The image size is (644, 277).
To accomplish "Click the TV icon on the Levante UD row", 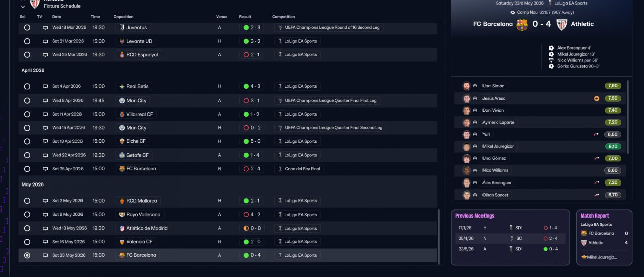I will coord(45,41).
